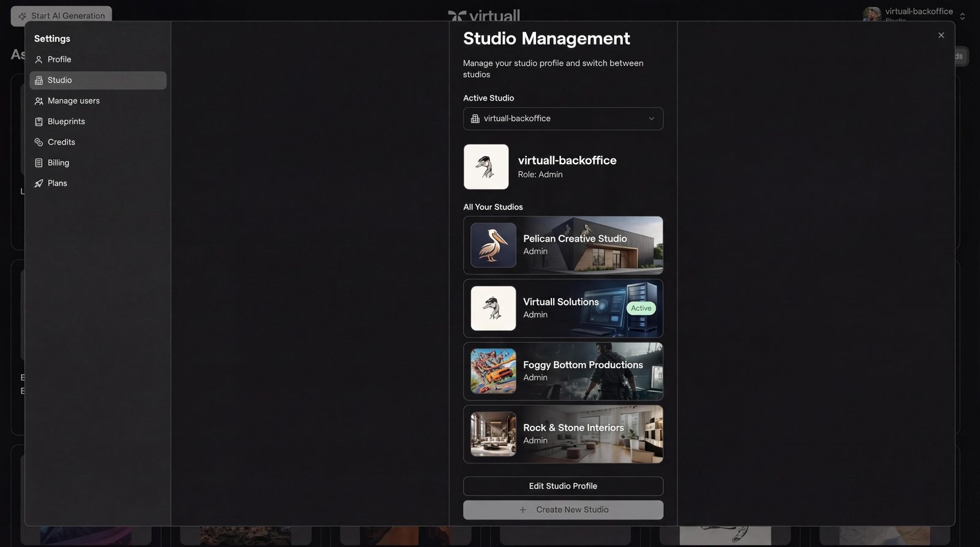
Task: Click Foggy Bottom Productions cartoon thumbnail
Action: (x=493, y=371)
